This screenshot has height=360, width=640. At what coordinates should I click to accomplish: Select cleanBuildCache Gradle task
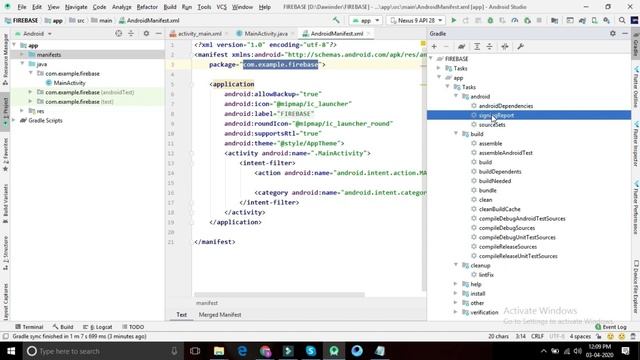499,209
